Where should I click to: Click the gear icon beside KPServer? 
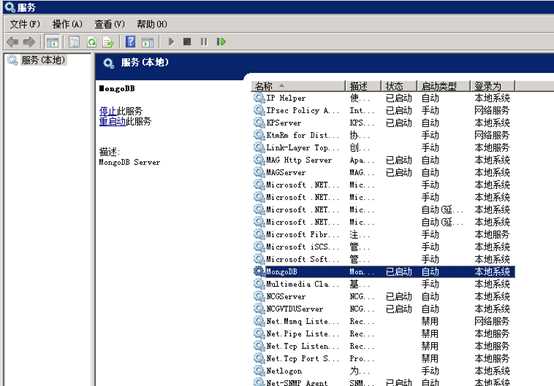(x=259, y=123)
